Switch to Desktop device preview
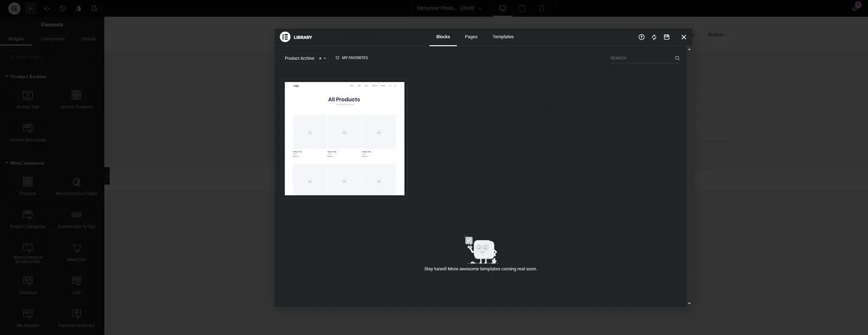This screenshot has width=868, height=335. coord(503,8)
